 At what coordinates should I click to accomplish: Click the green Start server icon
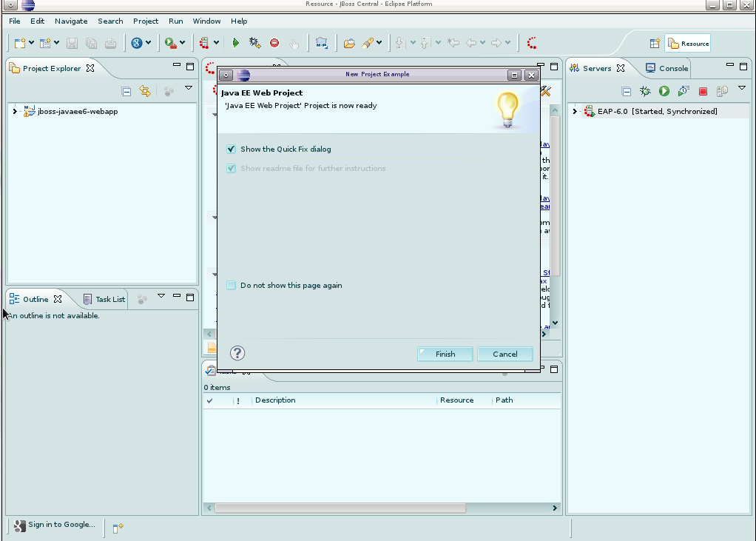(x=664, y=91)
